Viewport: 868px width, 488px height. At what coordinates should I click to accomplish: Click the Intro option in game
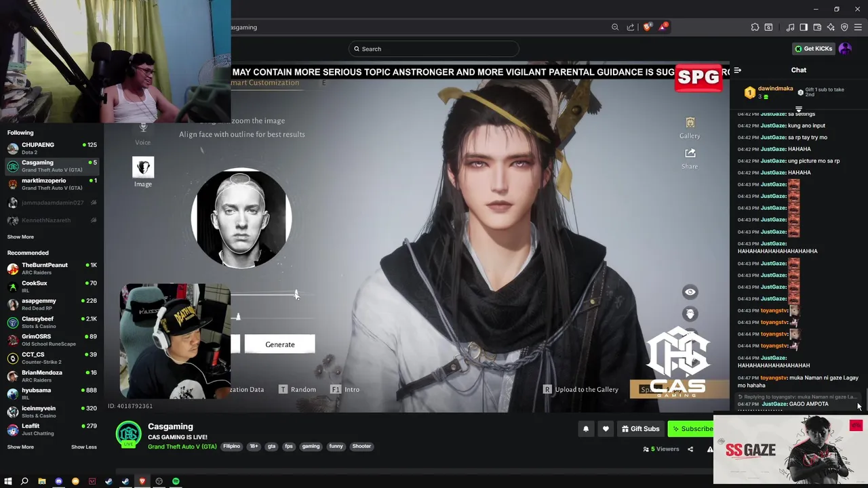click(345, 389)
